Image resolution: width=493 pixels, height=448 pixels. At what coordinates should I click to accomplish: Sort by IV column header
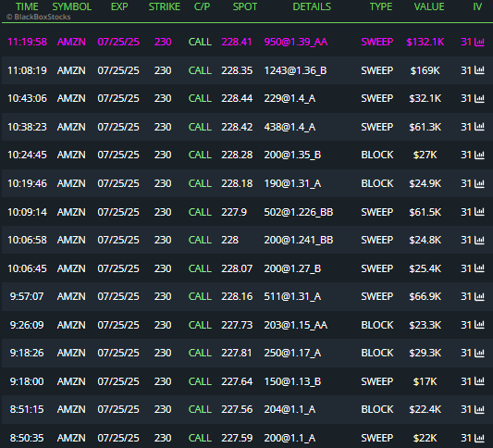tap(477, 6)
